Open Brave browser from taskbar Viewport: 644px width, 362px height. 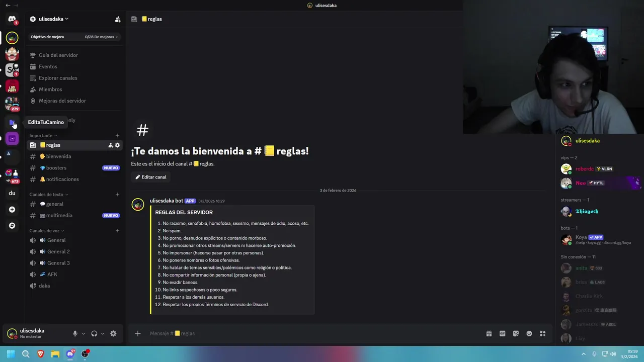(x=40, y=354)
